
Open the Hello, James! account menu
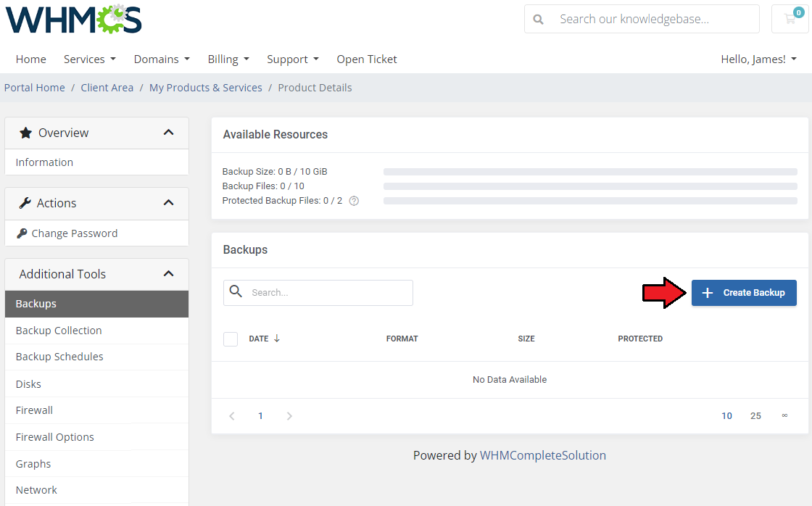click(758, 59)
